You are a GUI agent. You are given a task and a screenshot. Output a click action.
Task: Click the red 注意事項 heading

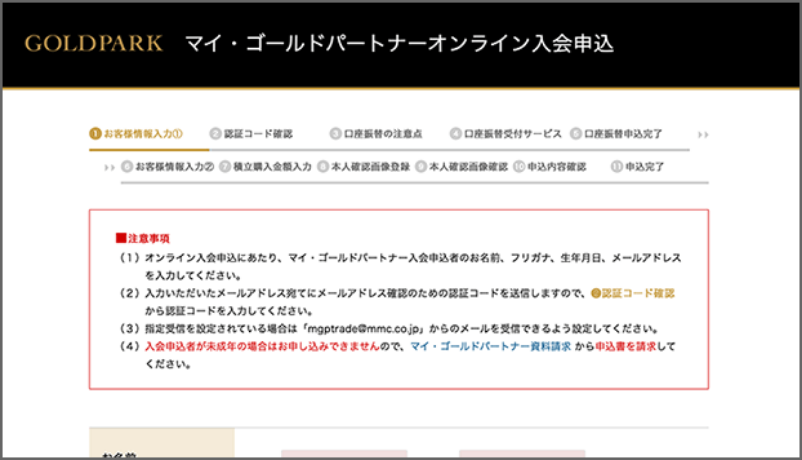143,238
